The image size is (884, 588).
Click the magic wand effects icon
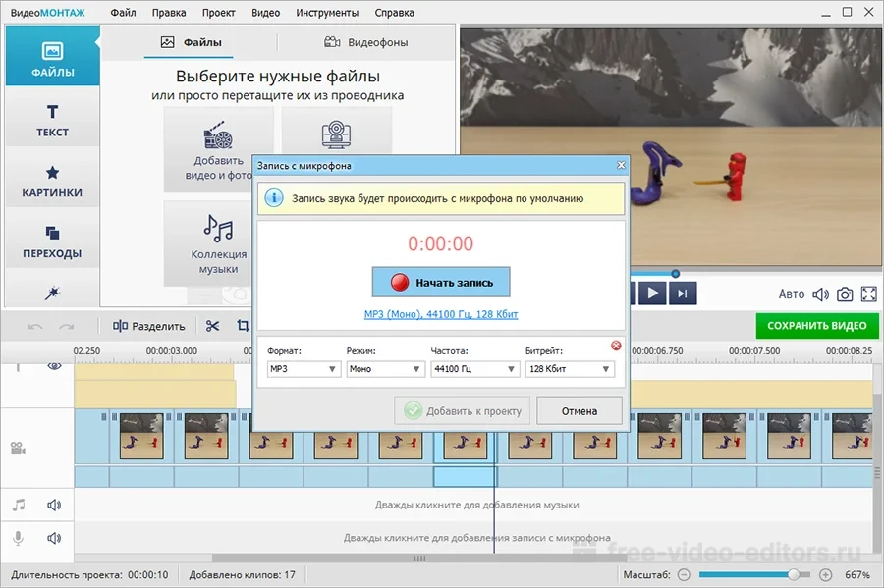click(52, 294)
